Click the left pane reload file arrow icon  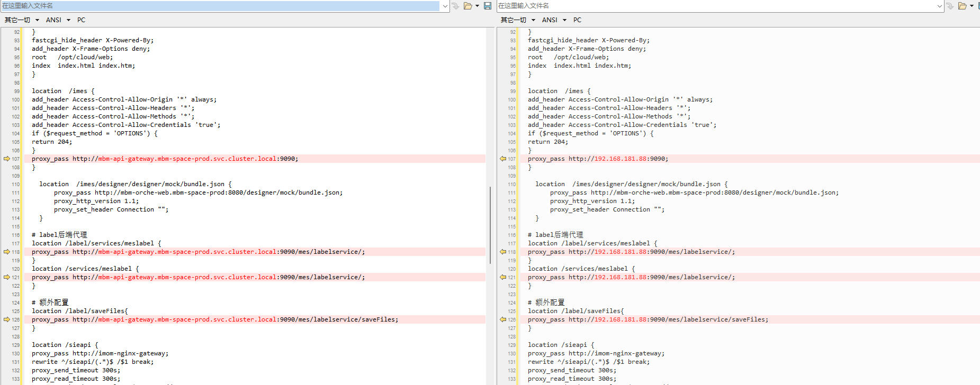(x=455, y=6)
